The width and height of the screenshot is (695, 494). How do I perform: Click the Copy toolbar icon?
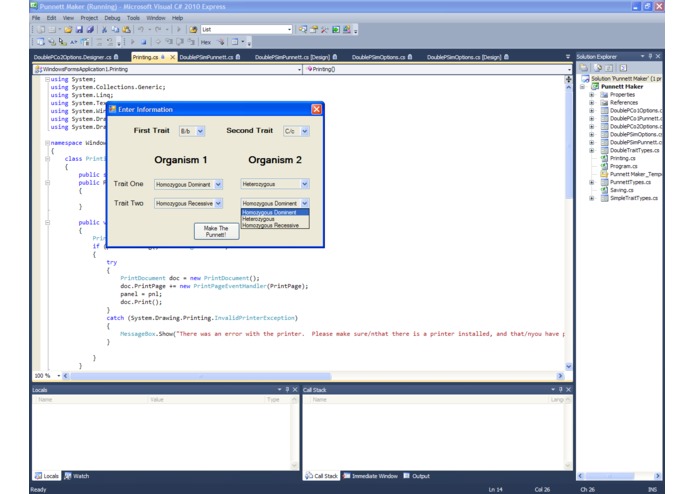[x=115, y=30]
